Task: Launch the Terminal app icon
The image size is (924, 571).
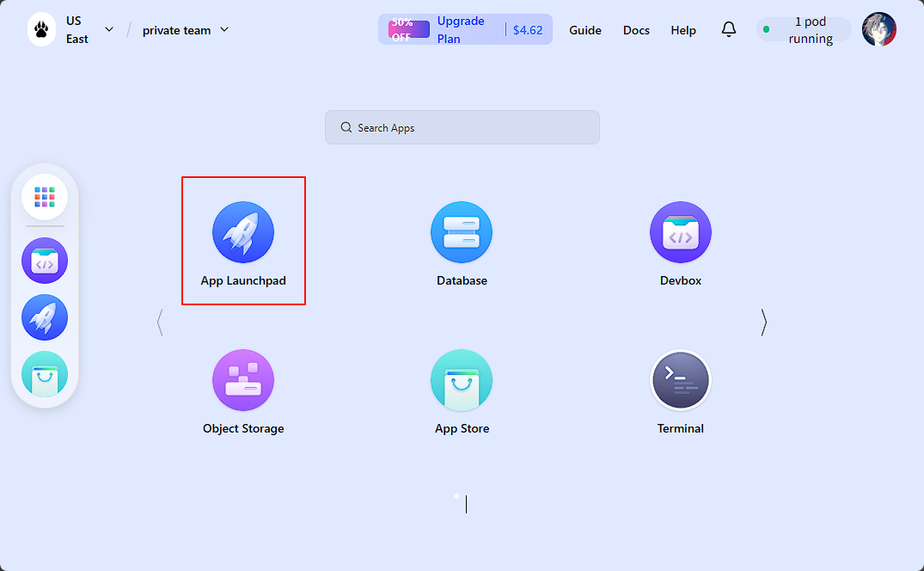Action: [x=680, y=380]
